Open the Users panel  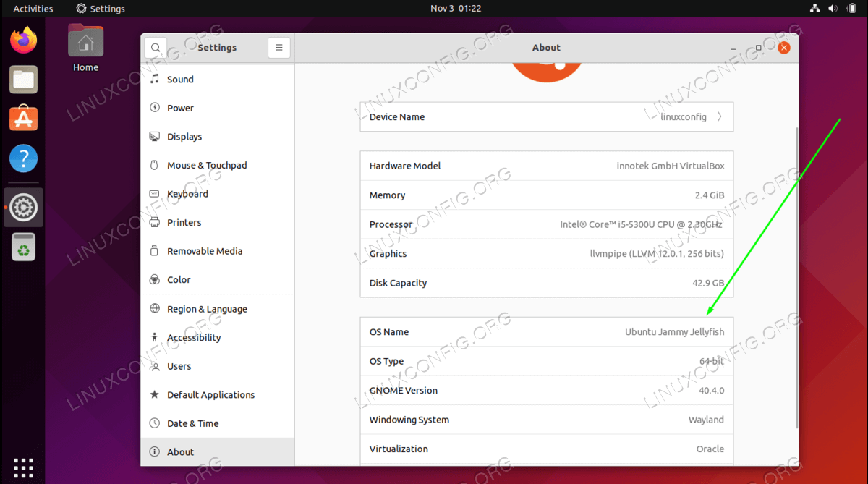pyautogui.click(x=218, y=366)
